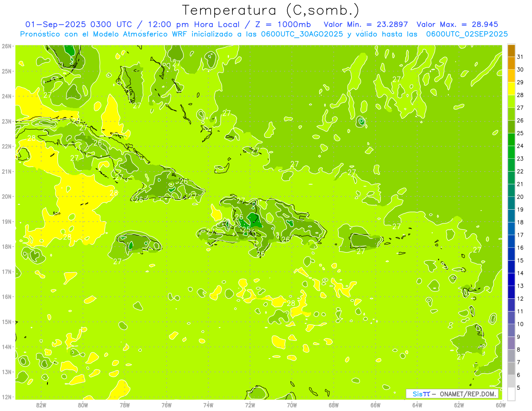Pick the orange colorbar segment between 30 and 31
The image size is (532, 411).
tap(511, 63)
